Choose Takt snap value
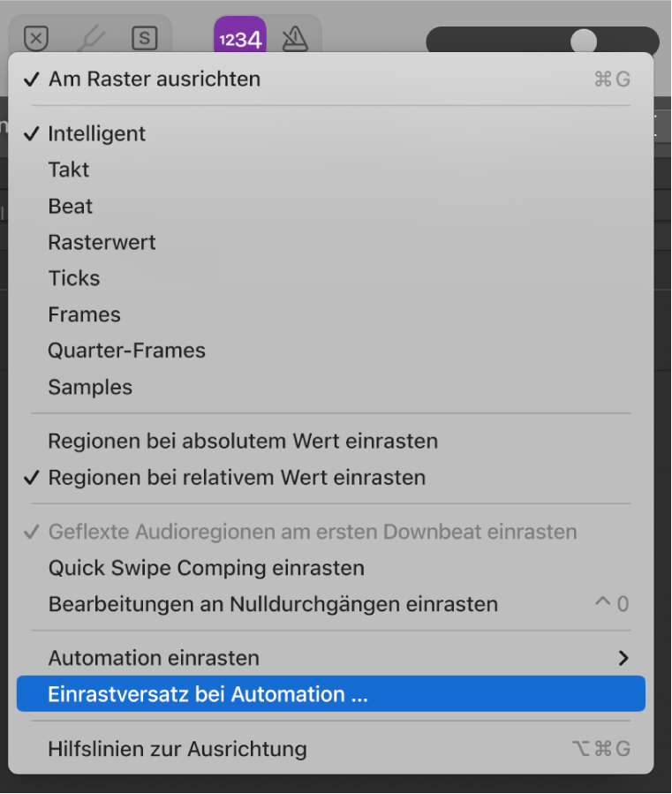Viewport: 672px width, 794px height. 69,170
